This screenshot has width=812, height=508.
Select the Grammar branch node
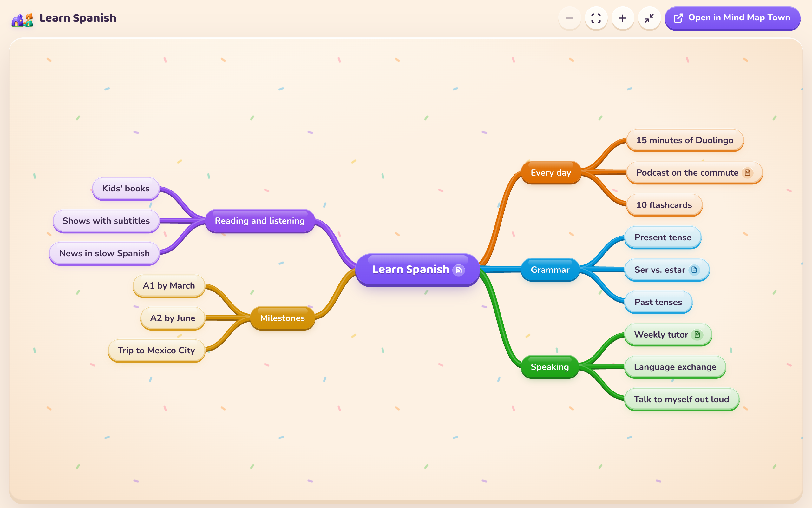(x=550, y=270)
